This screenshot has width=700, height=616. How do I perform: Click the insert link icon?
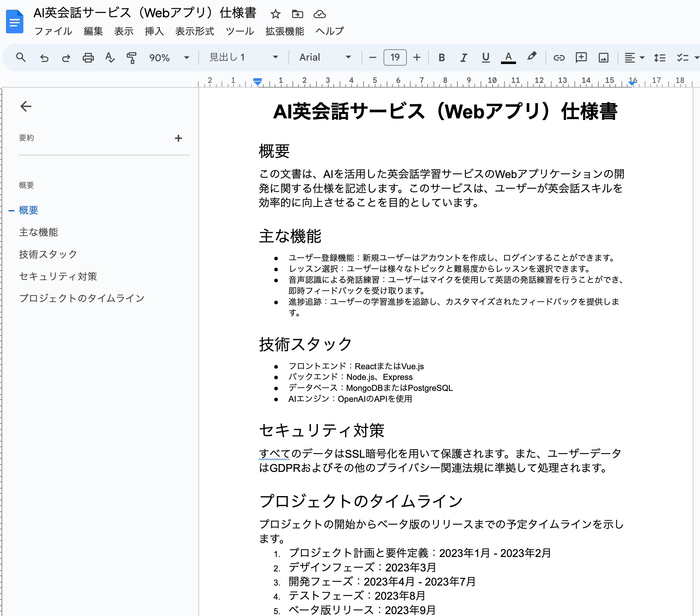click(559, 57)
